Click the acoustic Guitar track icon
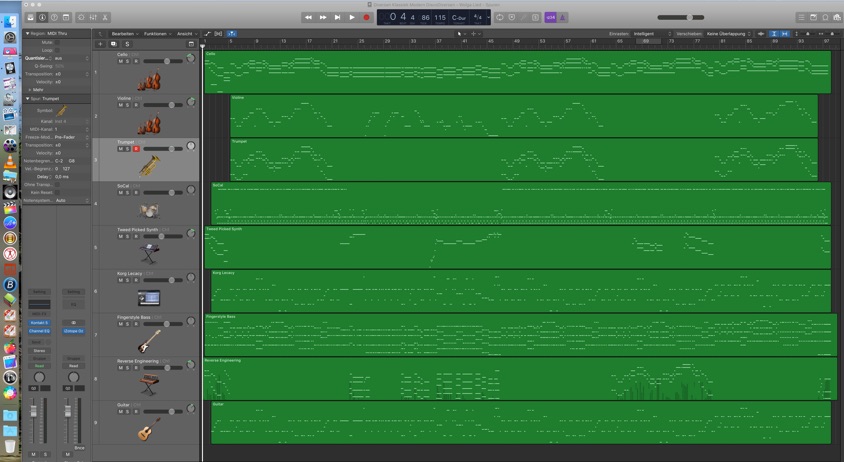The image size is (844, 462). pos(148,430)
